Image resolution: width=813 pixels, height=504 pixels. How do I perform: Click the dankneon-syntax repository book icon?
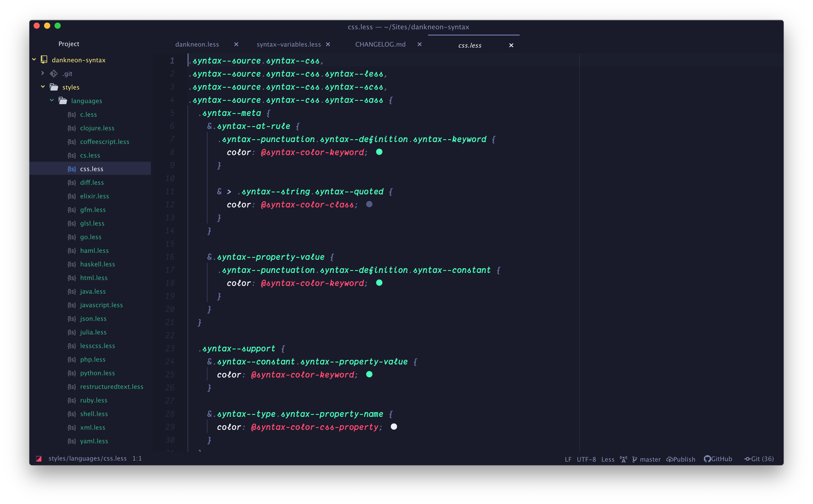[x=44, y=60]
